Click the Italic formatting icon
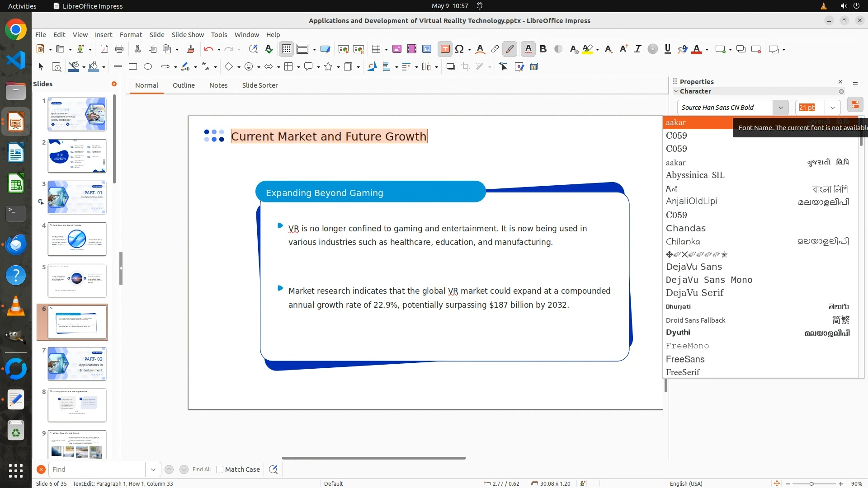 [637, 49]
